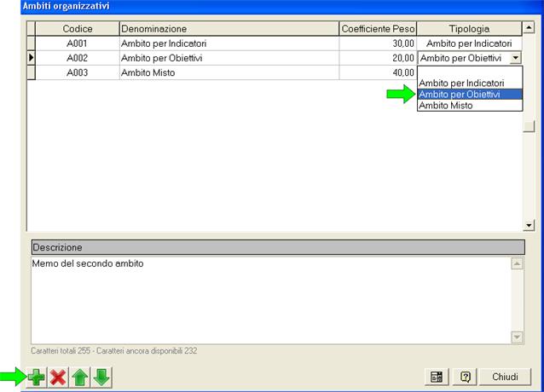
Task: Click the Denominazione column header
Action: (x=229, y=29)
